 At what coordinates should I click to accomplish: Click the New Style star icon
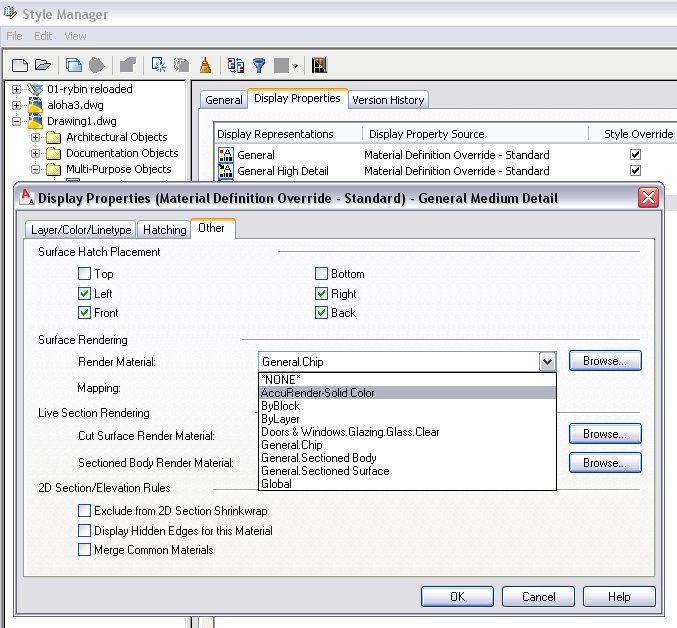pyautogui.click(x=159, y=65)
